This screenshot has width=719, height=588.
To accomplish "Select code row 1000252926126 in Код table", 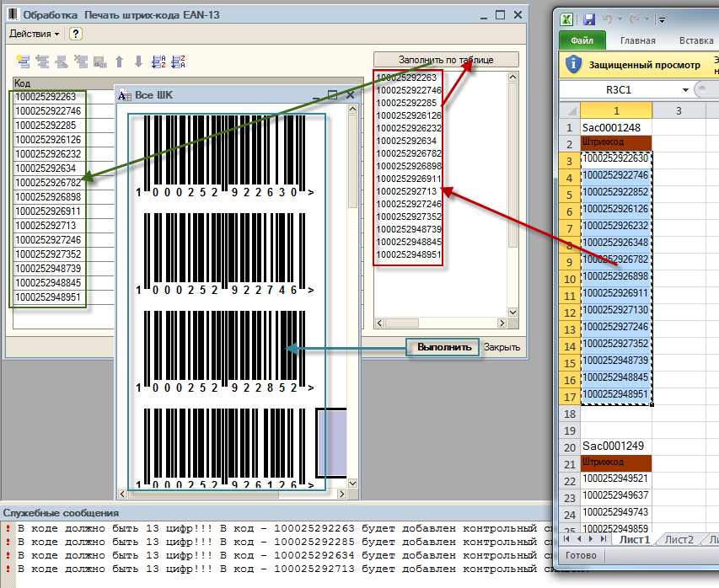I will click(x=63, y=139).
